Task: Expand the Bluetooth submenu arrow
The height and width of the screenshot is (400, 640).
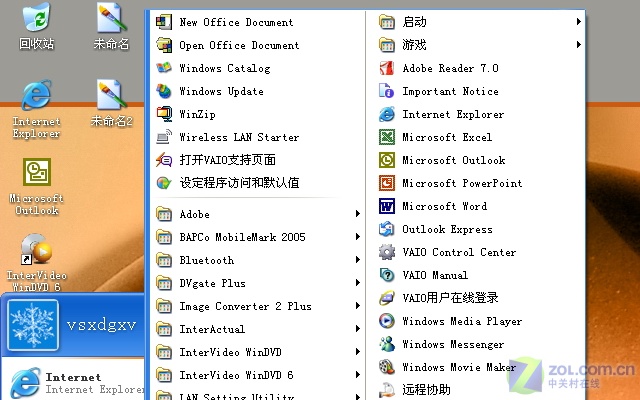Action: click(358, 260)
